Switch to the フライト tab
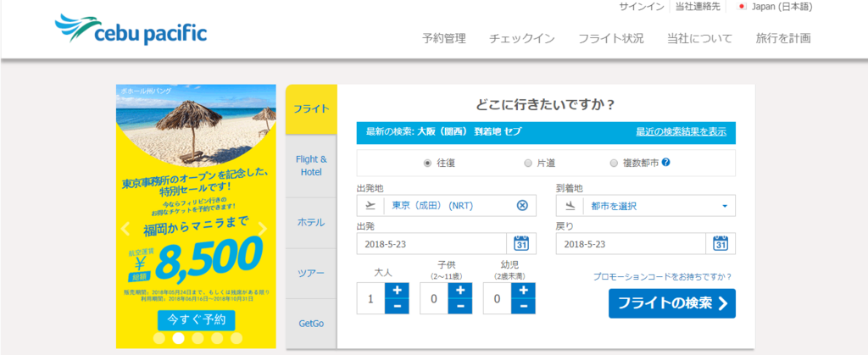868x355 pixels. 311,109
